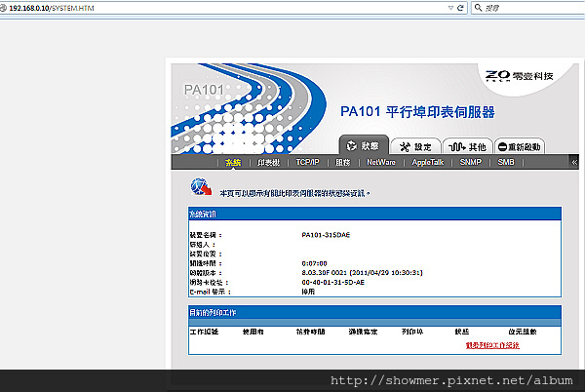This screenshot has width=585, height=392.
Task: Open the AppleTalk submenu item
Action: pyautogui.click(x=428, y=162)
